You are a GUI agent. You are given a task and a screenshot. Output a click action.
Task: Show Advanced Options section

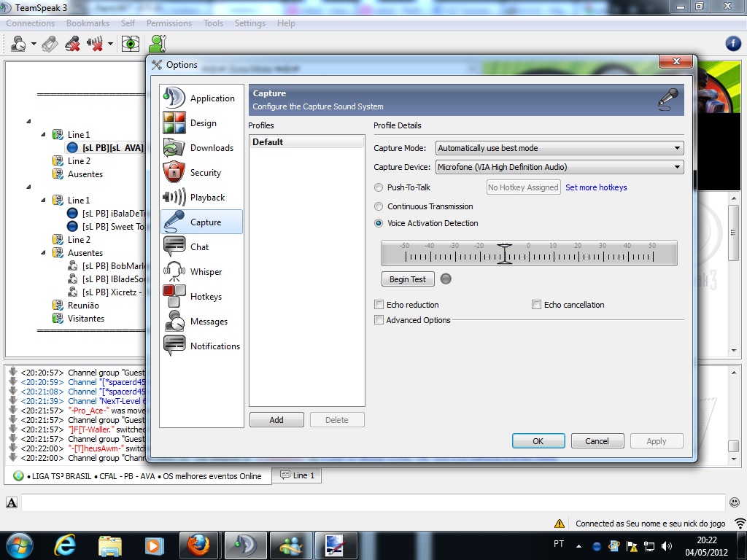point(379,320)
